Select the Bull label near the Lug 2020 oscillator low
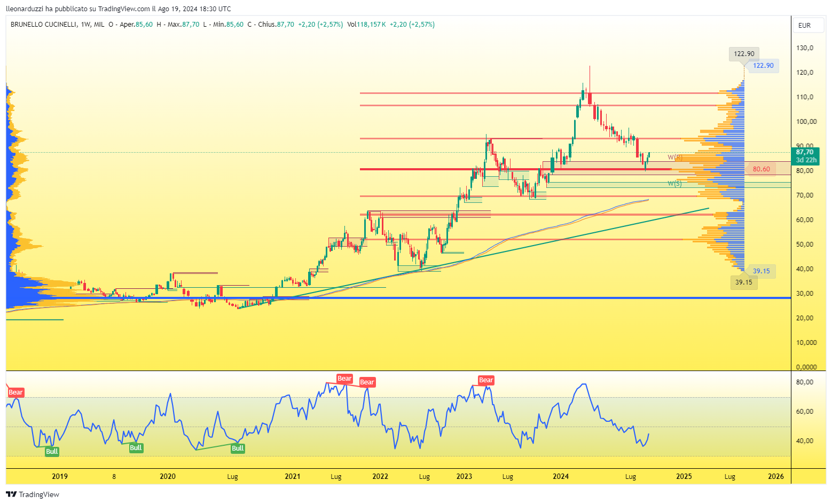 click(x=238, y=448)
